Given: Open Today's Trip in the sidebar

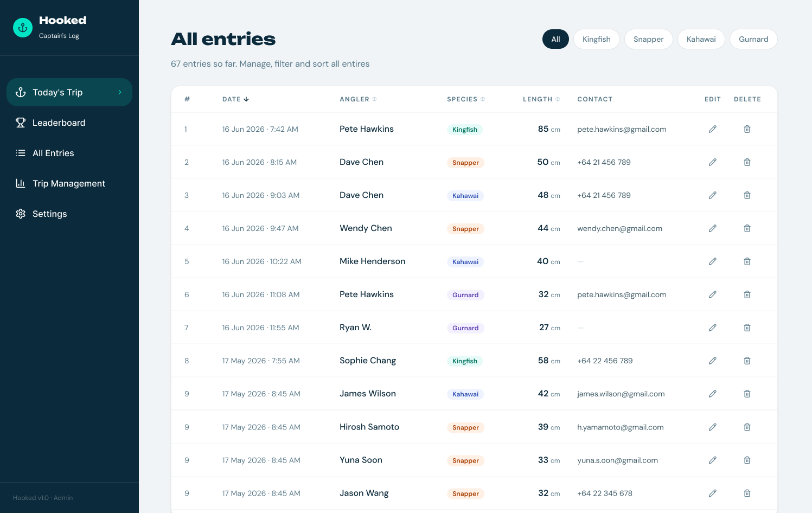Looking at the screenshot, I should (x=69, y=92).
